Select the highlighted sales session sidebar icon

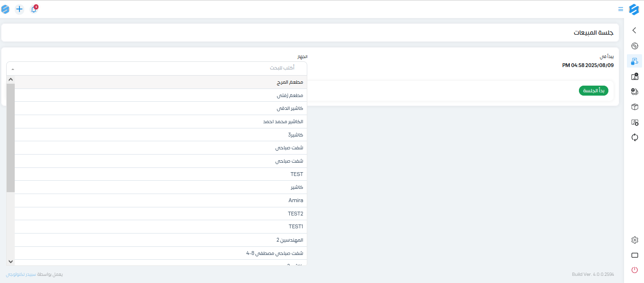tap(635, 61)
